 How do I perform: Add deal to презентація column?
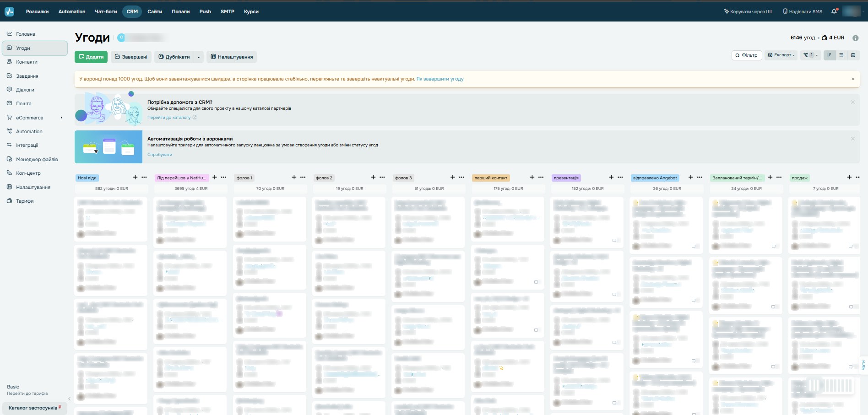611,177
